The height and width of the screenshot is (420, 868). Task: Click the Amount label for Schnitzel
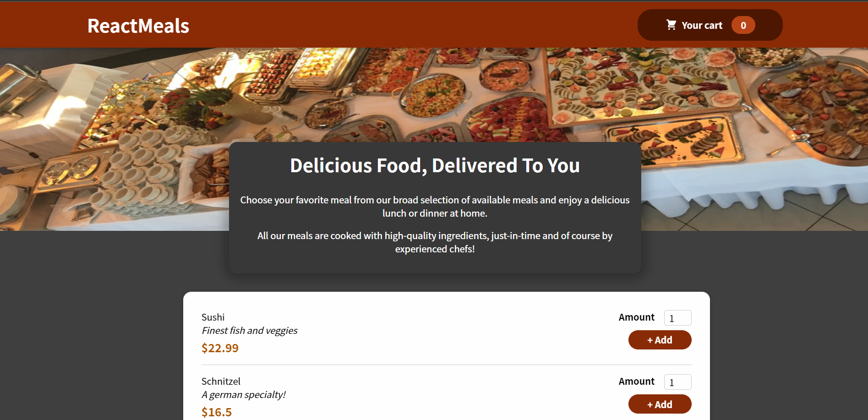(x=636, y=382)
